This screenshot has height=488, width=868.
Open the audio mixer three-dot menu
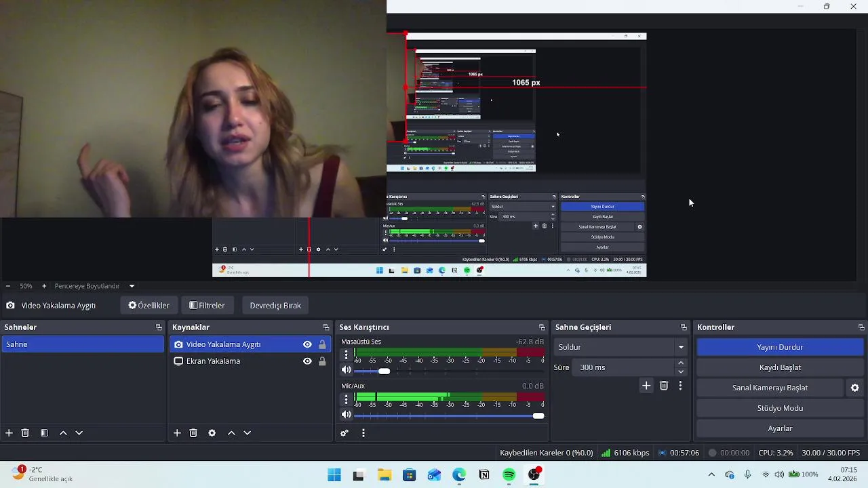click(x=363, y=433)
